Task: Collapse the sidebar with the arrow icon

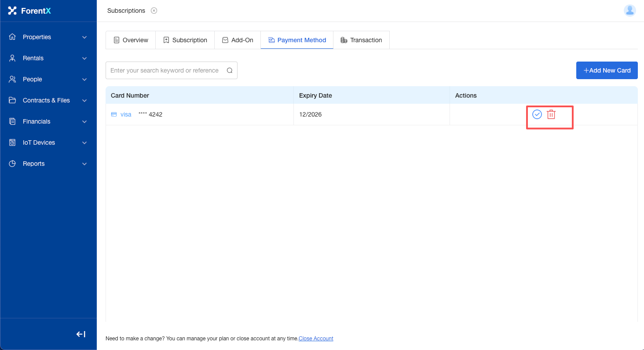Action: coord(80,334)
